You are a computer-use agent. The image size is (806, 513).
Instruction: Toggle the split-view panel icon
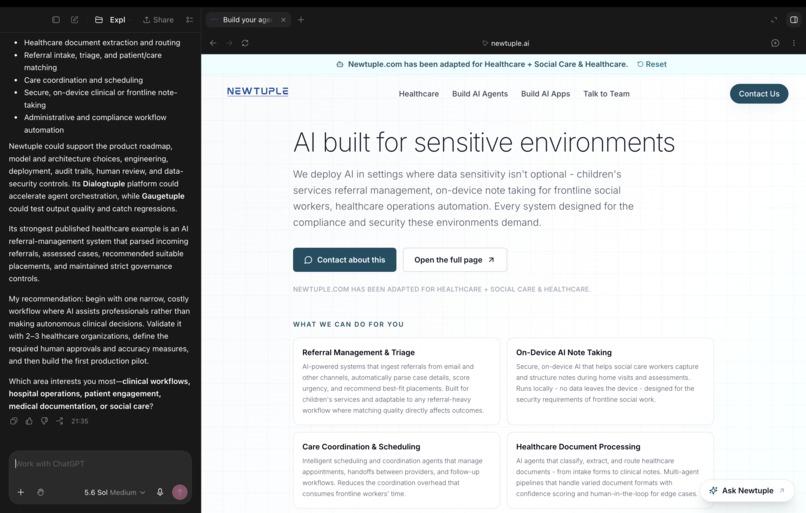point(794,20)
